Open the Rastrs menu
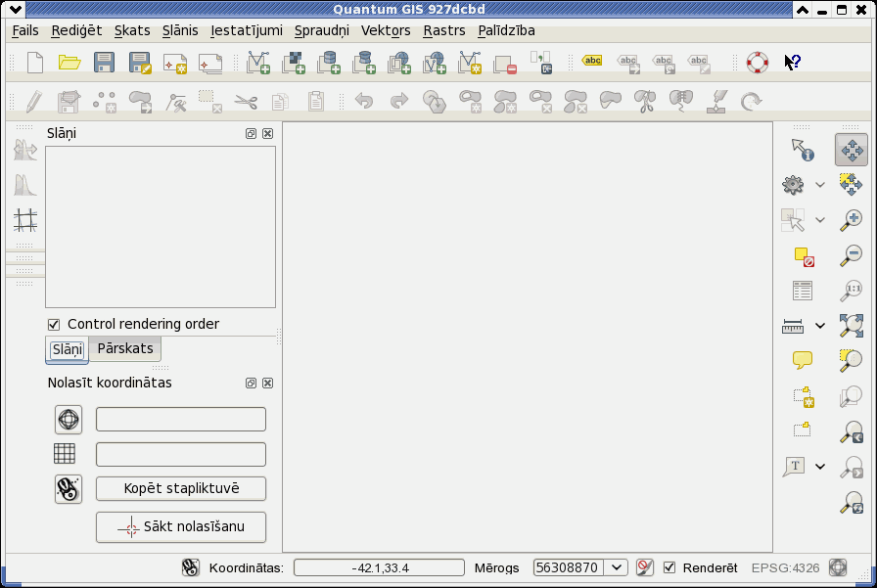Image resolution: width=877 pixels, height=588 pixels. coord(444,30)
